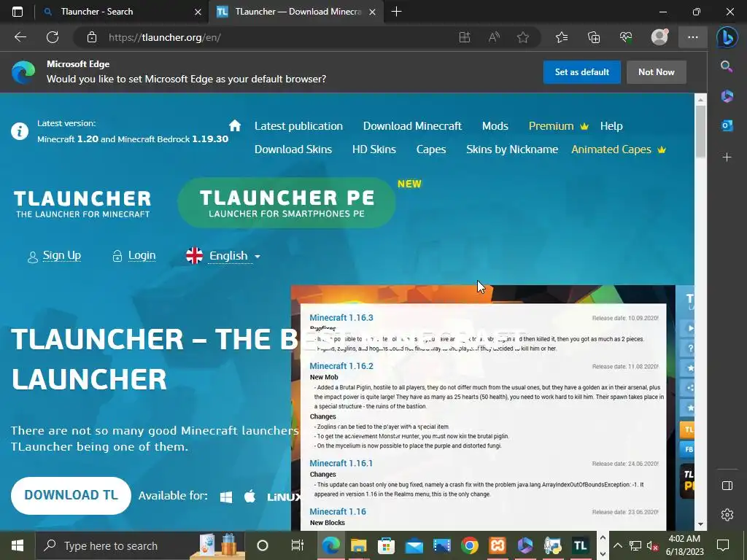
Task: Refresh the current page
Action: click(x=53, y=37)
